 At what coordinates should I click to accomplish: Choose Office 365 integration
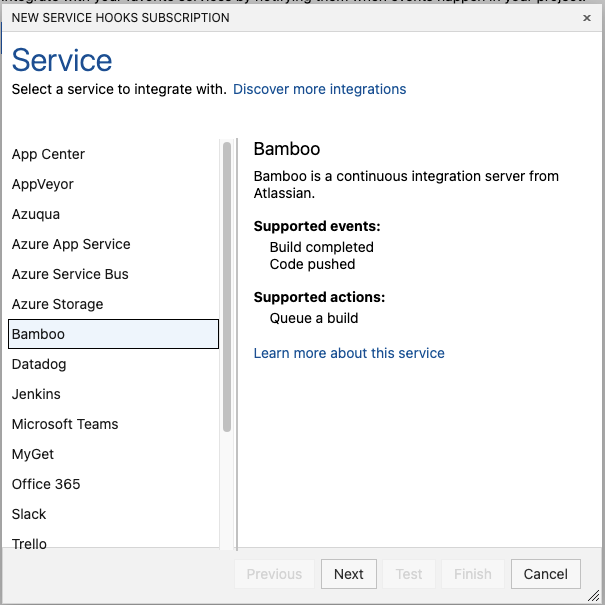[46, 484]
